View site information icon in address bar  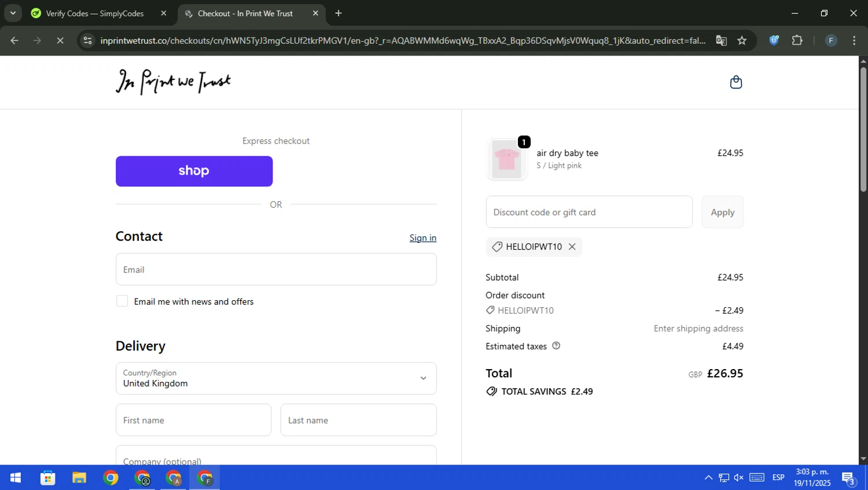87,40
